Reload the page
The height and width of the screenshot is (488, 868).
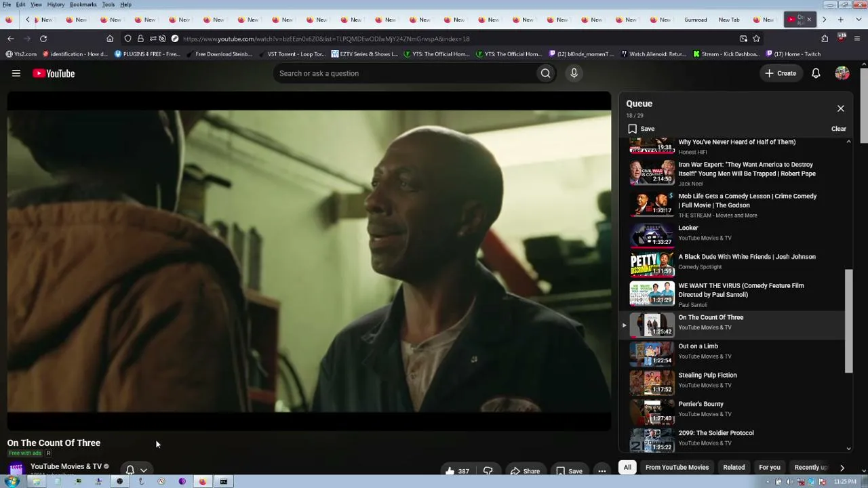point(43,39)
